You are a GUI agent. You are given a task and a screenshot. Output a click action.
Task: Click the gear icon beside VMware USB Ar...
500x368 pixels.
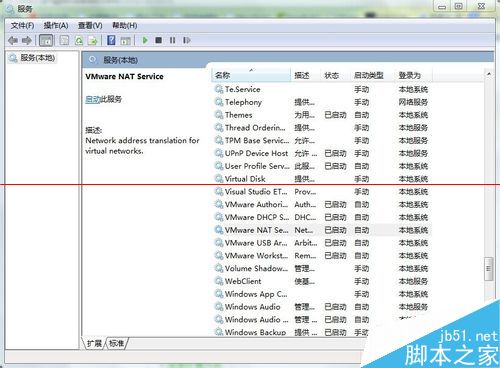[219, 243]
